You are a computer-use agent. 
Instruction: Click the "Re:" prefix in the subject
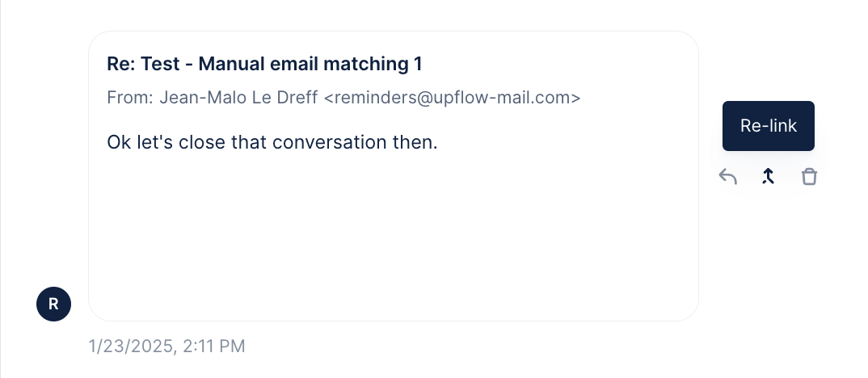(121, 64)
